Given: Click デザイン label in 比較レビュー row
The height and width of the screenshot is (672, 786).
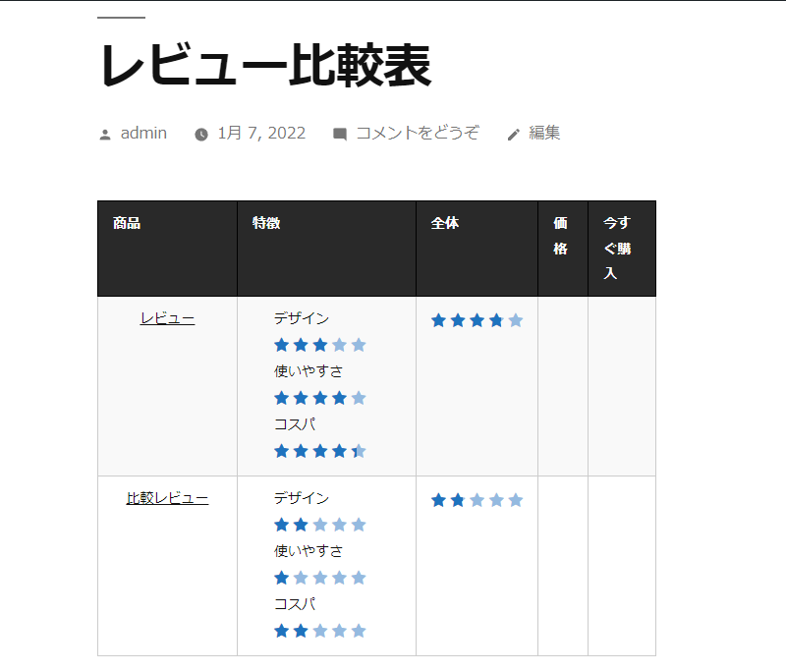Looking at the screenshot, I should click(x=302, y=498).
